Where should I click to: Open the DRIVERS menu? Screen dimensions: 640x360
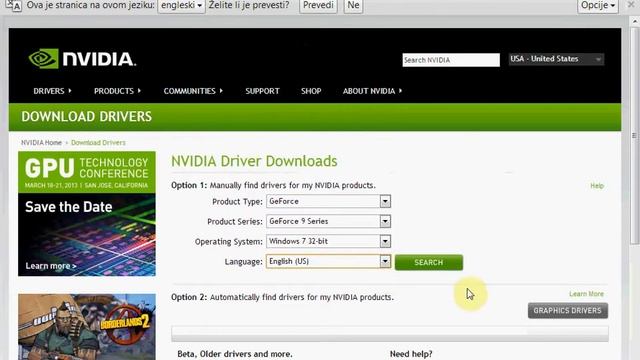click(x=52, y=91)
